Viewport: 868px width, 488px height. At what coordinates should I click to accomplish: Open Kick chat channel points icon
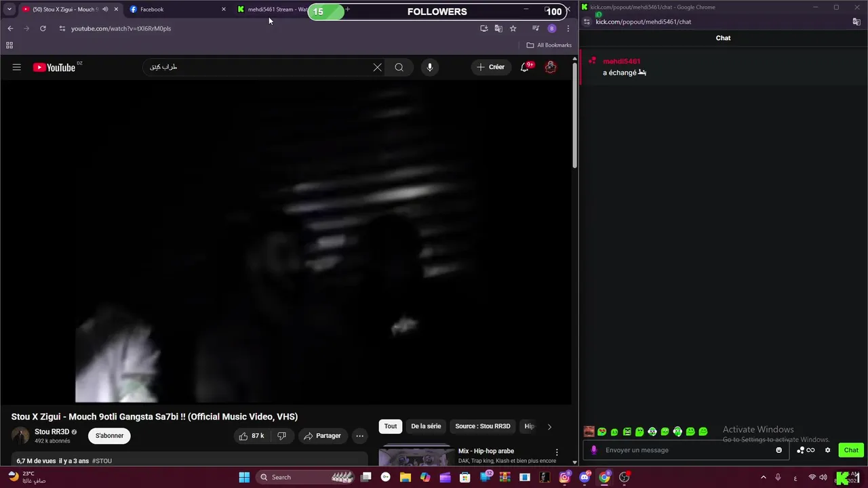click(x=806, y=450)
